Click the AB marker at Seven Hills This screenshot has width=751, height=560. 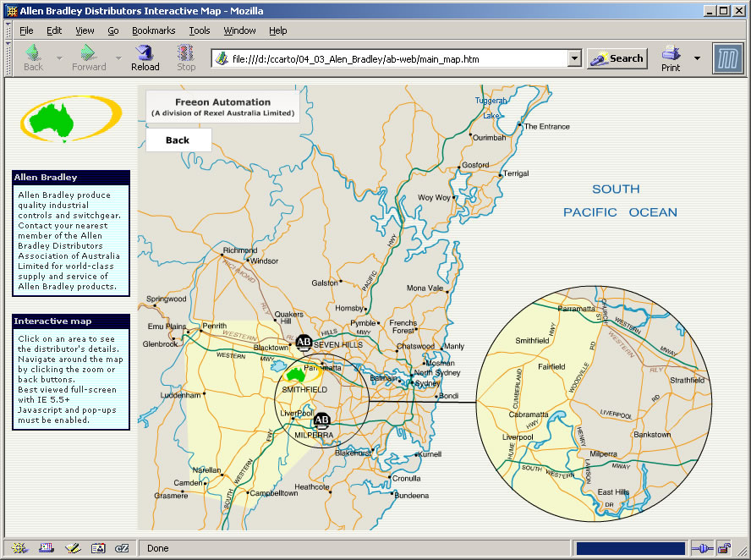coord(304,342)
